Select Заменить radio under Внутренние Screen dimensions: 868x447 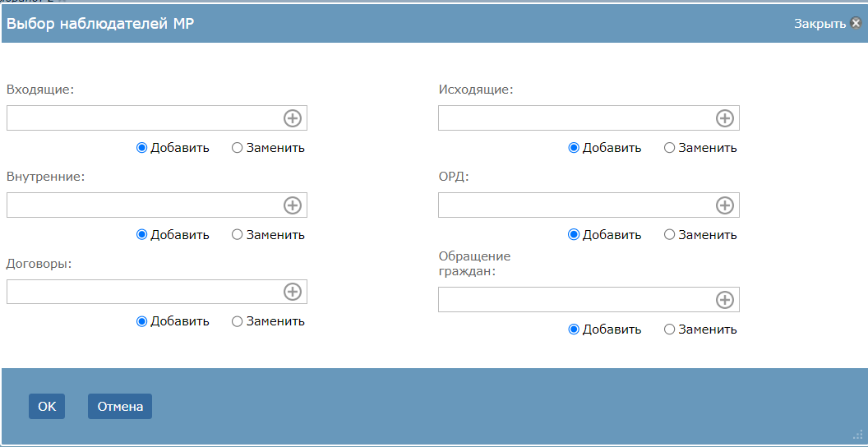(237, 235)
